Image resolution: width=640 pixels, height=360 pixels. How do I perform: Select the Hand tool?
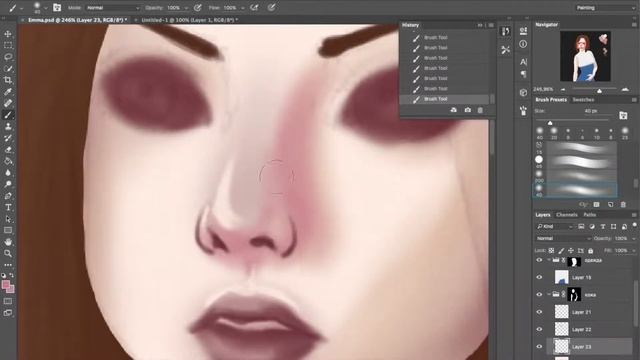click(8, 242)
